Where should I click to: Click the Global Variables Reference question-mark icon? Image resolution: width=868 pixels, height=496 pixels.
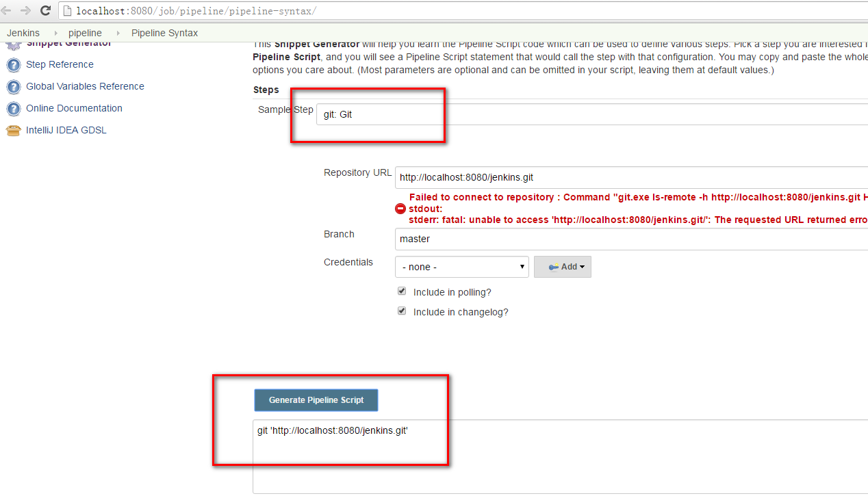click(x=13, y=87)
